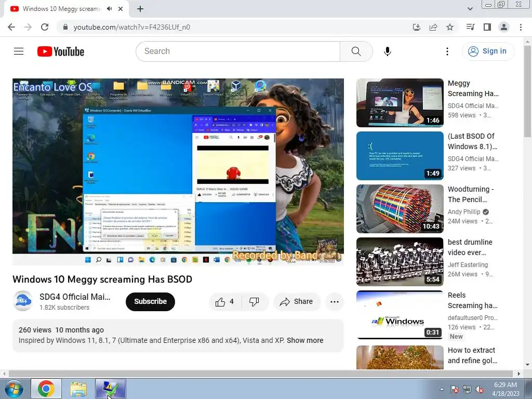The width and height of the screenshot is (532, 399).
Task: Open How to extract and refine gol... title
Action: pos(473,355)
